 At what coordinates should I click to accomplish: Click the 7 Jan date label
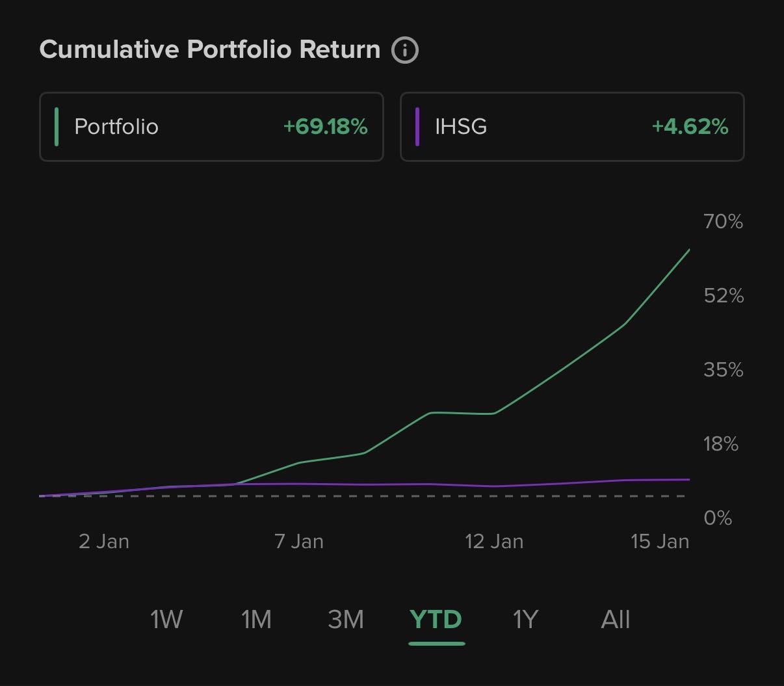299,542
